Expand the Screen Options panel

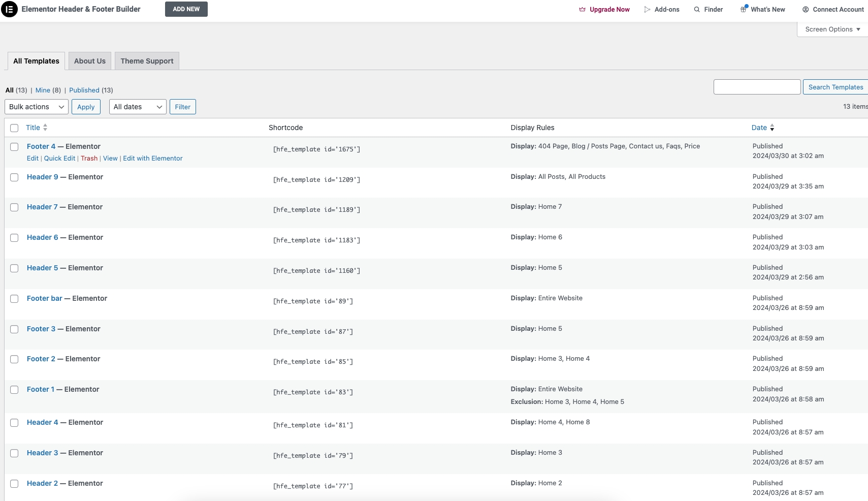pos(832,29)
